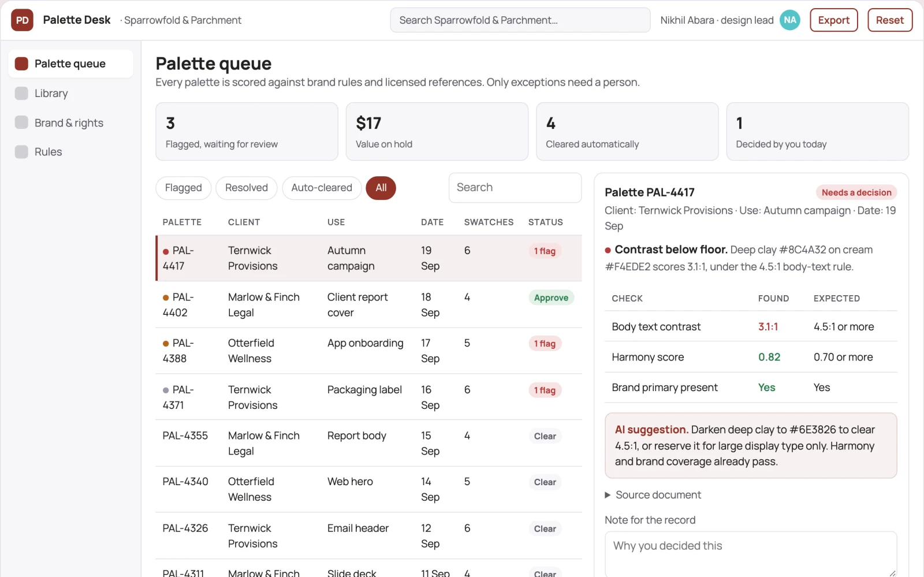Screen dimensions: 924x577
Task: Select the PAL-4326 row
Action: pyautogui.click(x=368, y=536)
